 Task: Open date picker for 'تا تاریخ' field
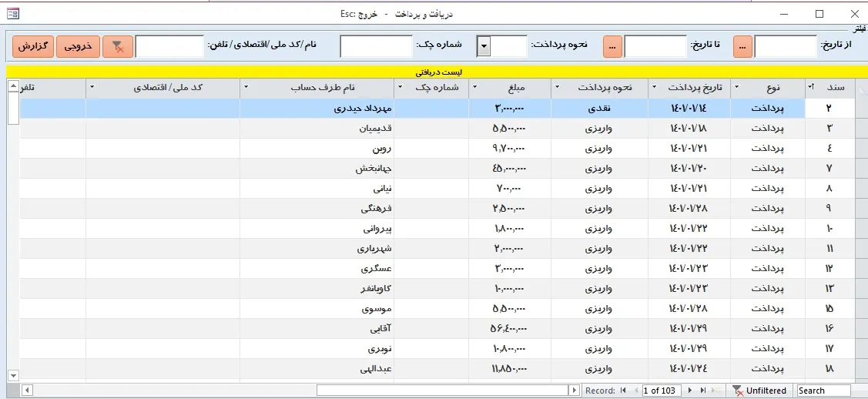click(x=612, y=47)
